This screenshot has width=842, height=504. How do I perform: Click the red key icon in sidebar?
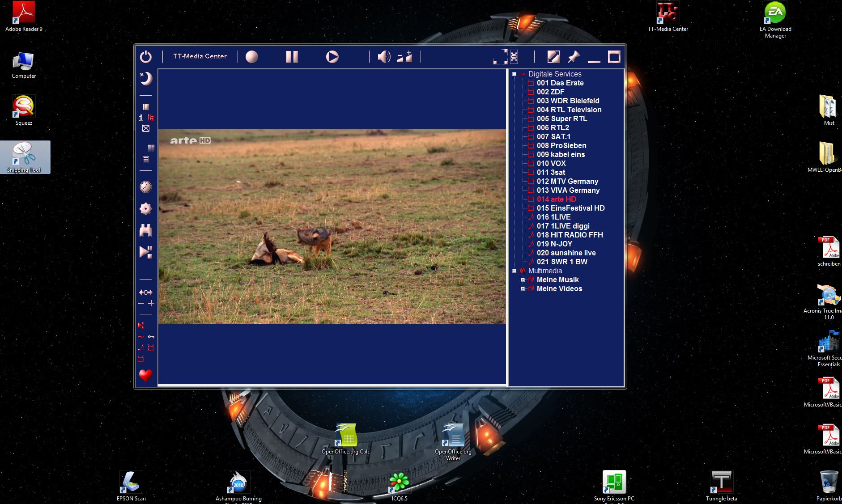pos(151,337)
